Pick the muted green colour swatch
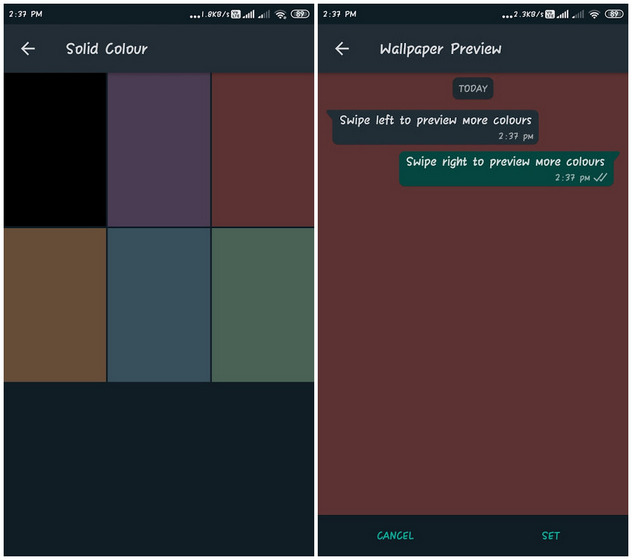This screenshot has width=632, height=560. click(263, 305)
